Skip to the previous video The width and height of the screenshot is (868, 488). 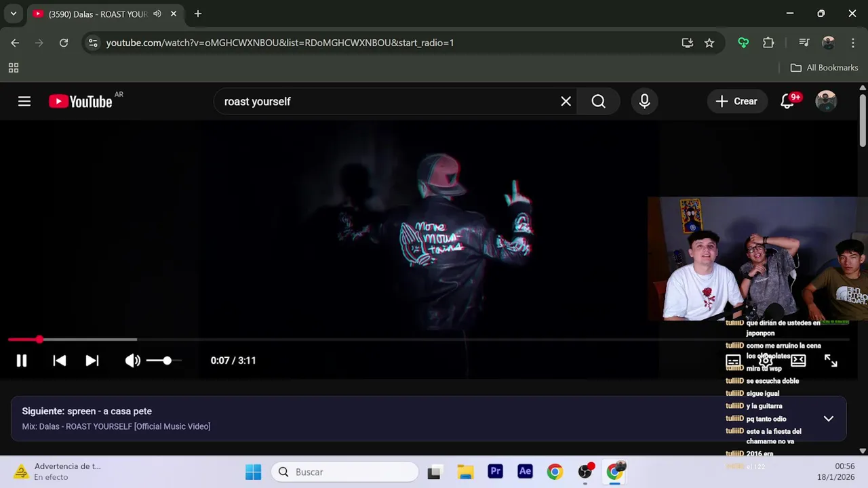point(60,361)
